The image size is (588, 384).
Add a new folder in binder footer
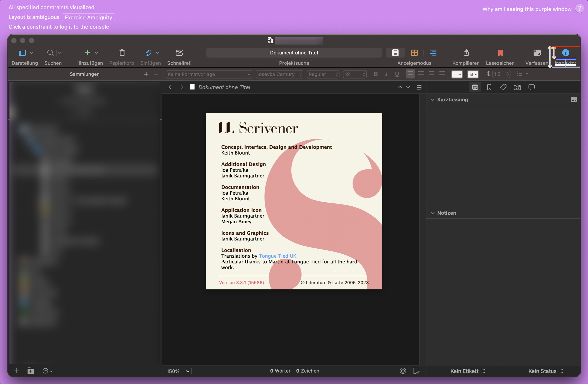pos(30,371)
